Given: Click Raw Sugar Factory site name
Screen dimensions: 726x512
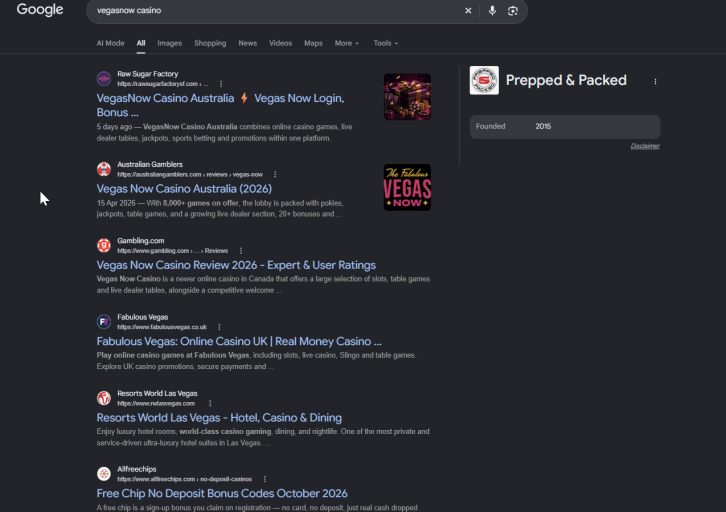Looking at the screenshot, I should (x=148, y=74).
